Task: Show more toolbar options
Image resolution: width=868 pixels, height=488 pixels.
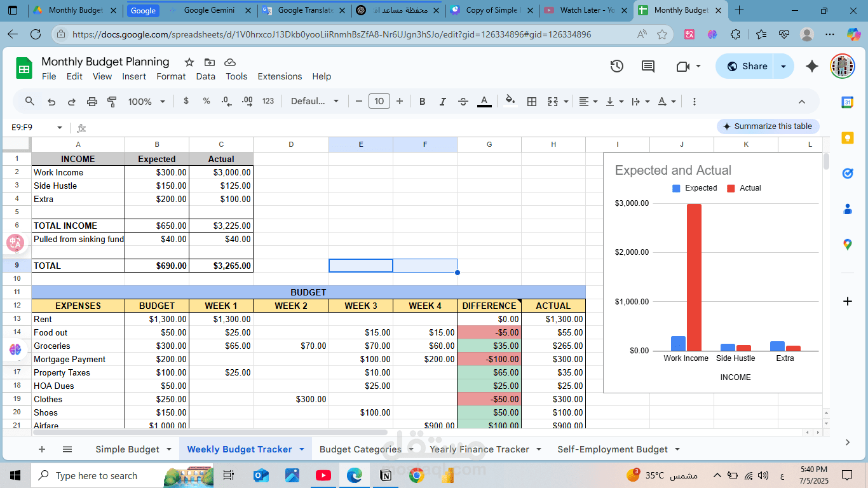Action: [x=694, y=102]
